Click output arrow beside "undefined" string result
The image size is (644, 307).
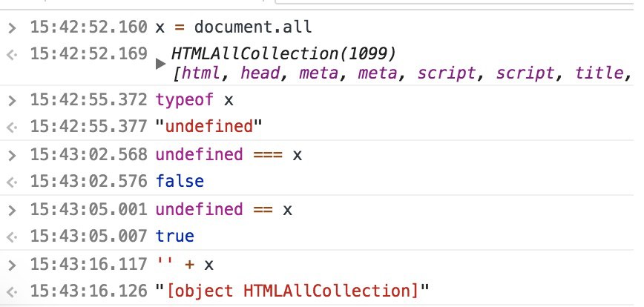11,127
